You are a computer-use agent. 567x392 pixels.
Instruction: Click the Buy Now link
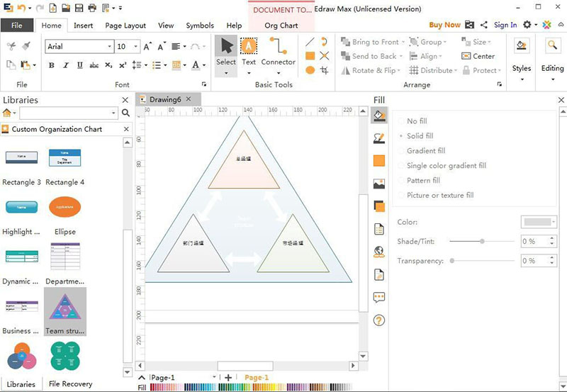(444, 25)
